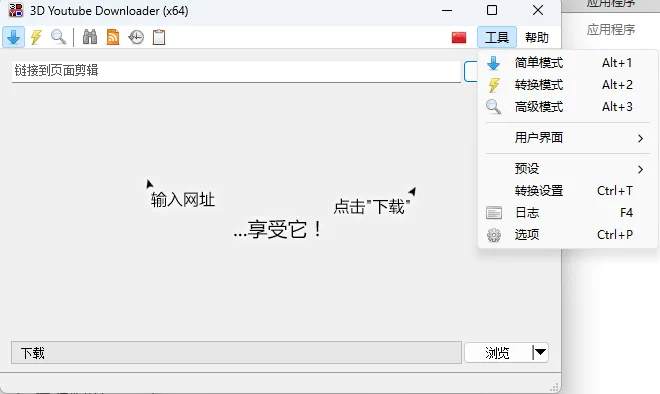Expand the 用户界面 submenu
Viewport: 660px width, 394px height.
(x=568, y=138)
